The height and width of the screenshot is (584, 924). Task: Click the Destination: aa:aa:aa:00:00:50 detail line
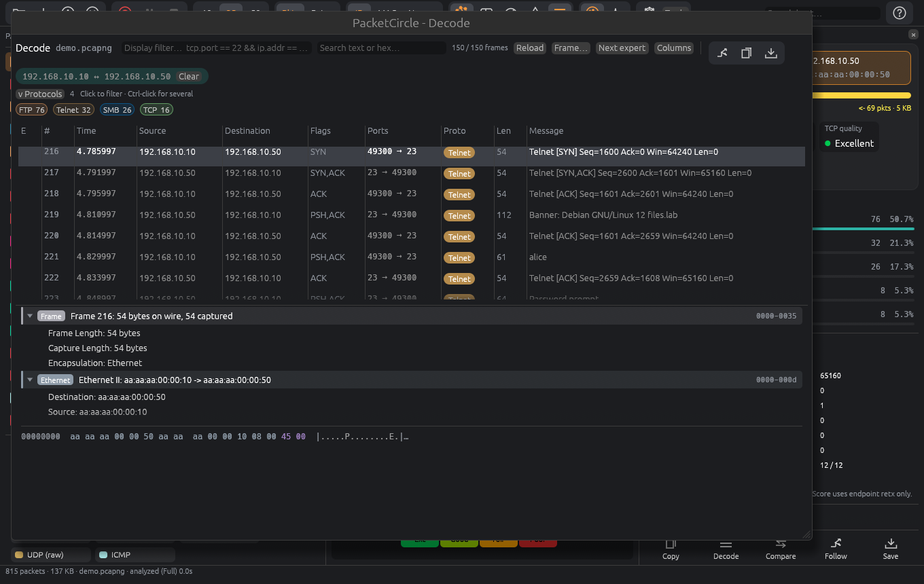(107, 397)
